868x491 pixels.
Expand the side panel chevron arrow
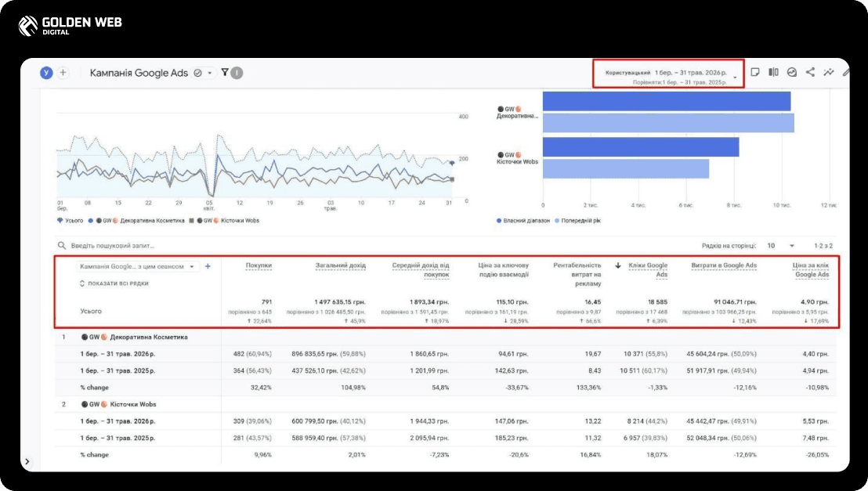coord(27,462)
